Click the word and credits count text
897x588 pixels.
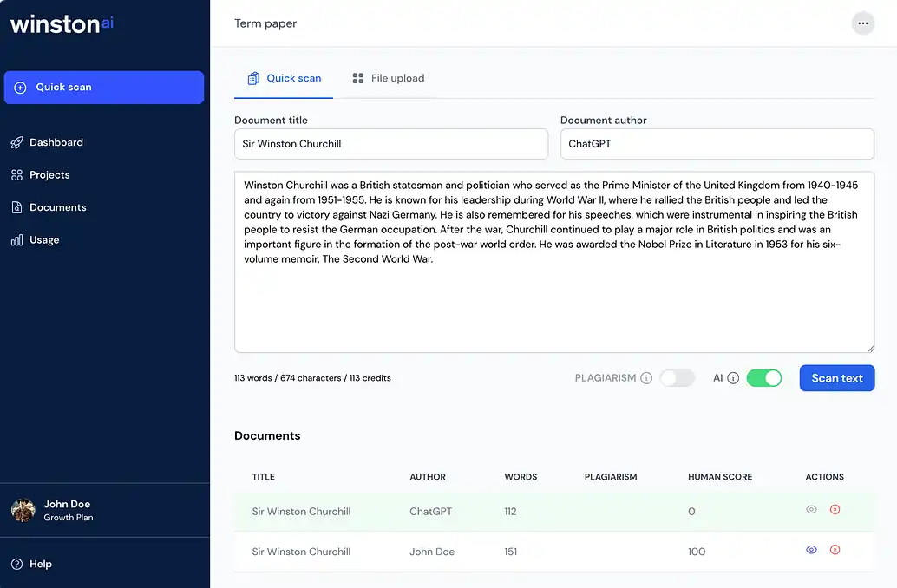point(312,378)
